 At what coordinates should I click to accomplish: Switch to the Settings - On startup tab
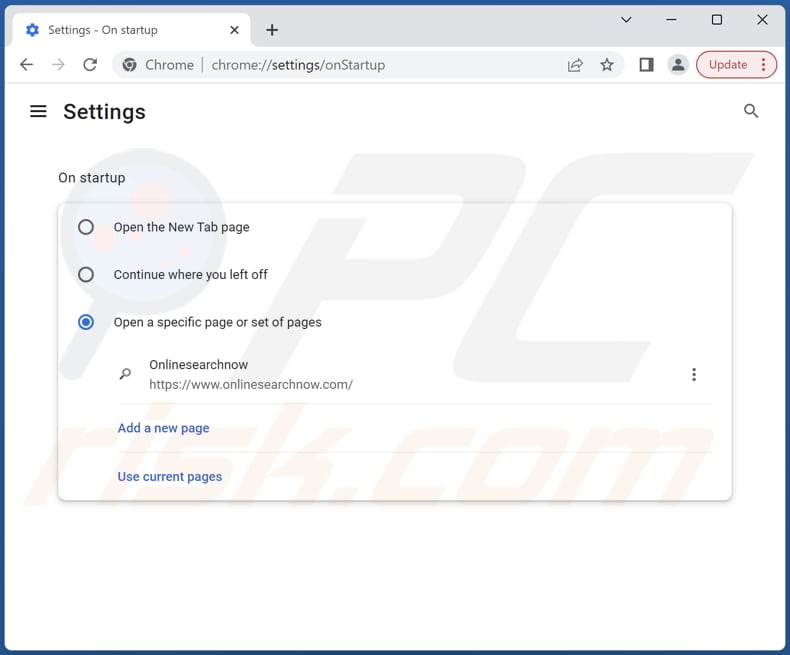[131, 30]
